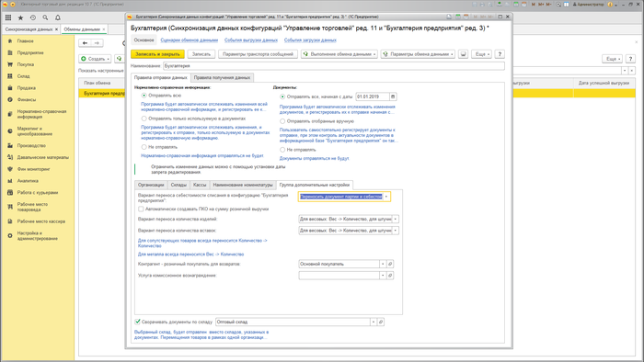Click into the Наименование text field
The image size is (644, 362).
pos(333,66)
